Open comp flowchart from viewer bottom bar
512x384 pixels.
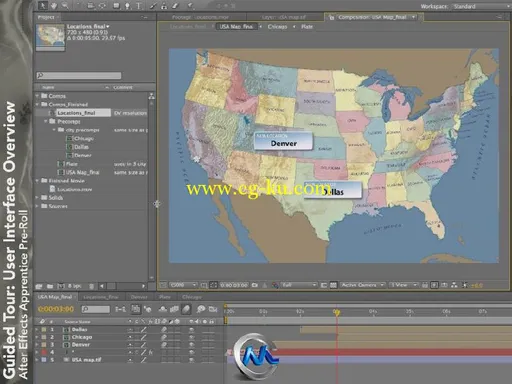tap(454, 285)
